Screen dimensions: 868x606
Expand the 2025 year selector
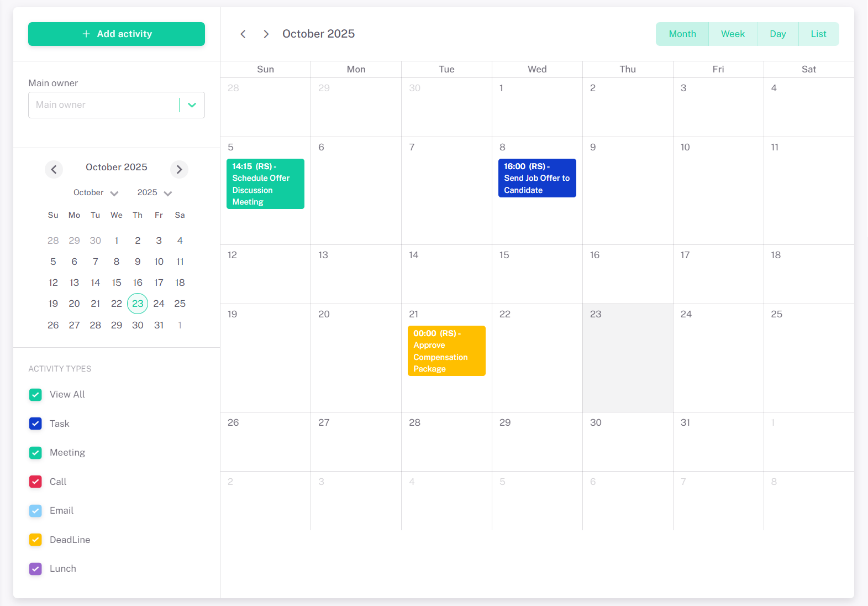(155, 193)
